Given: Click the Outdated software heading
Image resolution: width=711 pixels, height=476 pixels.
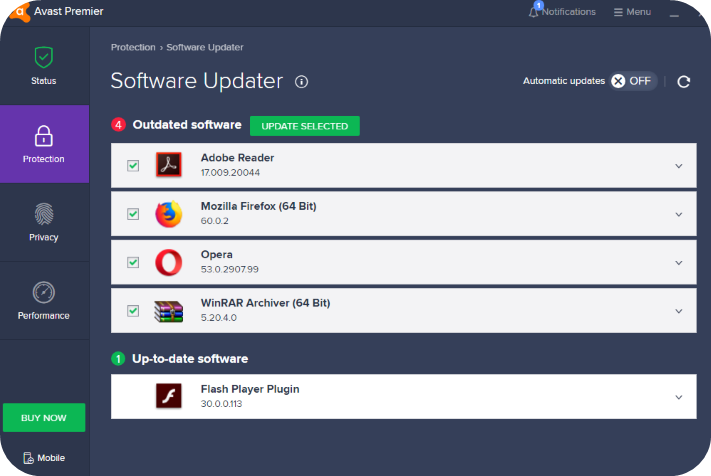Looking at the screenshot, I should point(187,125).
